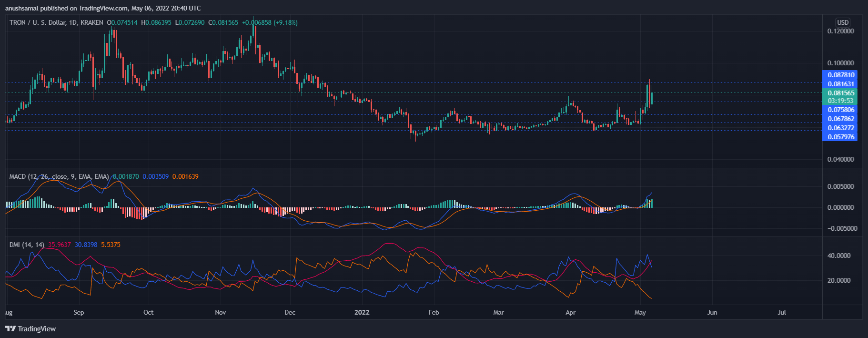The height and width of the screenshot is (338, 868).
Task: Click the 0.120000 price scale label
Action: coord(840,31)
